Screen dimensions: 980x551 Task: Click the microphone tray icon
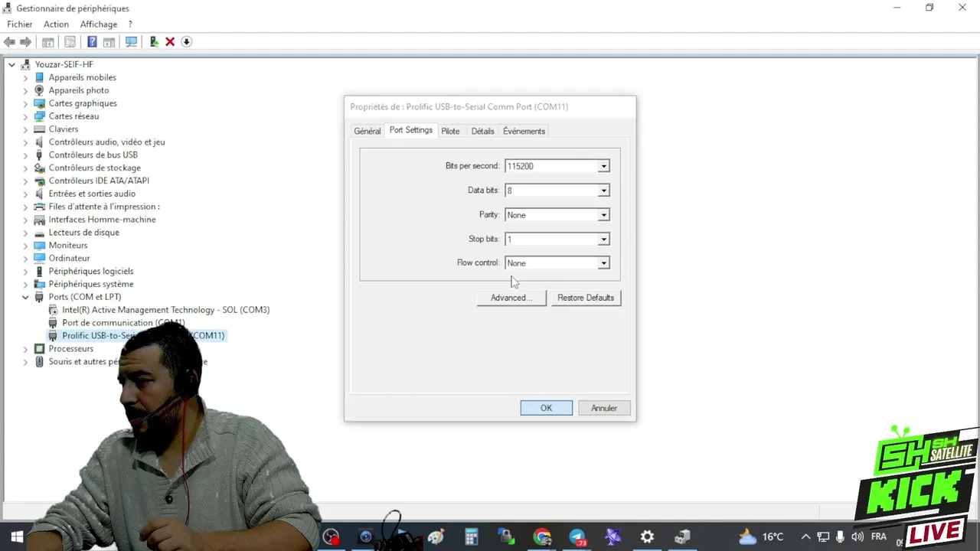pos(840,537)
